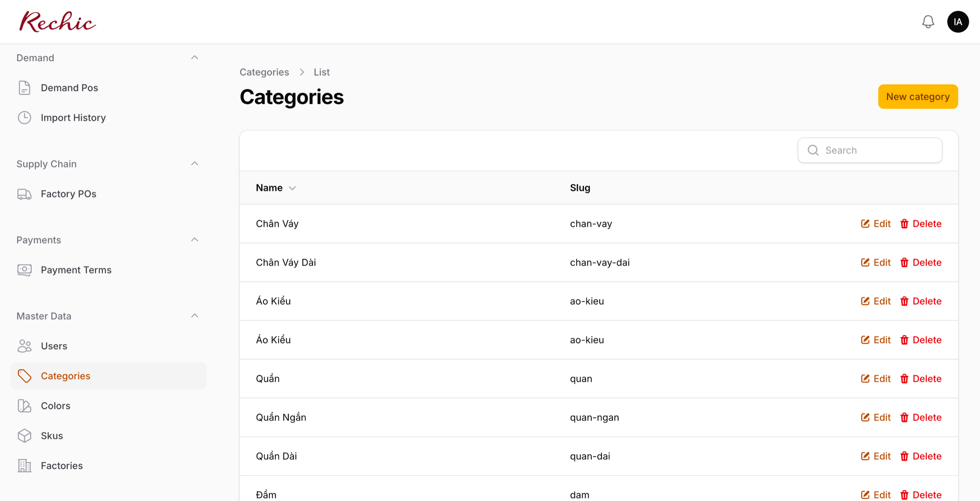
Task: Open the Colors page
Action: tap(109, 406)
